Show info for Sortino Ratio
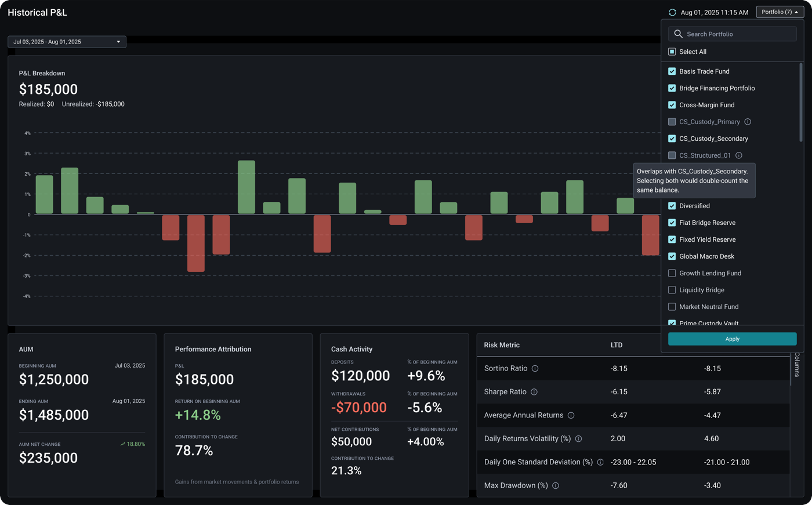 point(535,369)
